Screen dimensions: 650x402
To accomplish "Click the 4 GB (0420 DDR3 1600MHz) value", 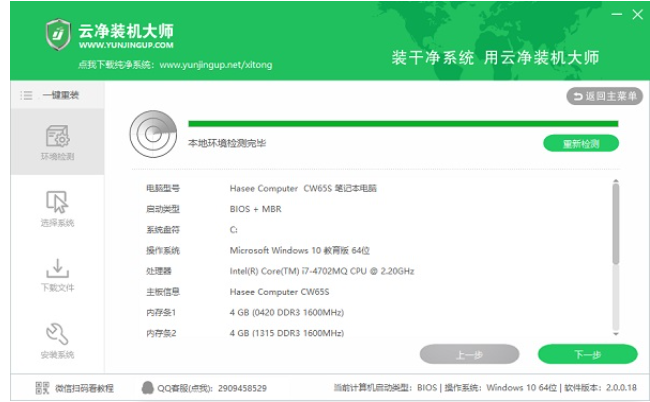I will 287,312.
